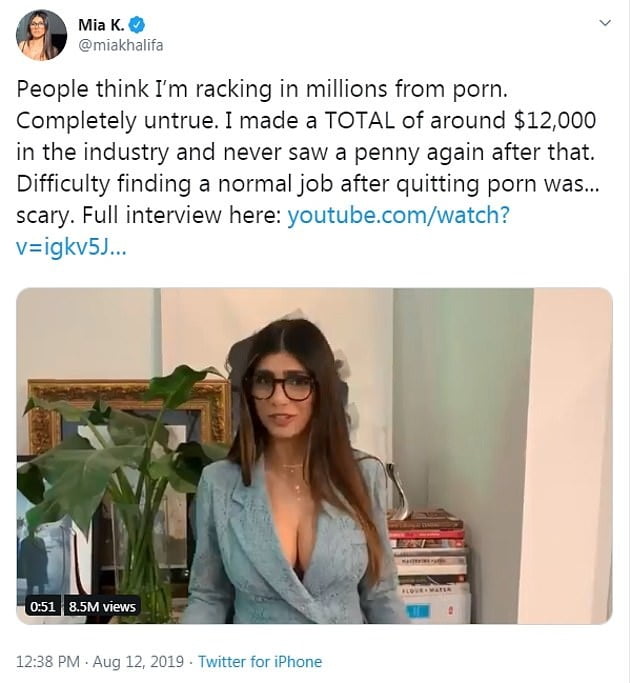Screen dimensions: 631x683
Task: Click the woman's glasses in the video
Action: point(280,383)
